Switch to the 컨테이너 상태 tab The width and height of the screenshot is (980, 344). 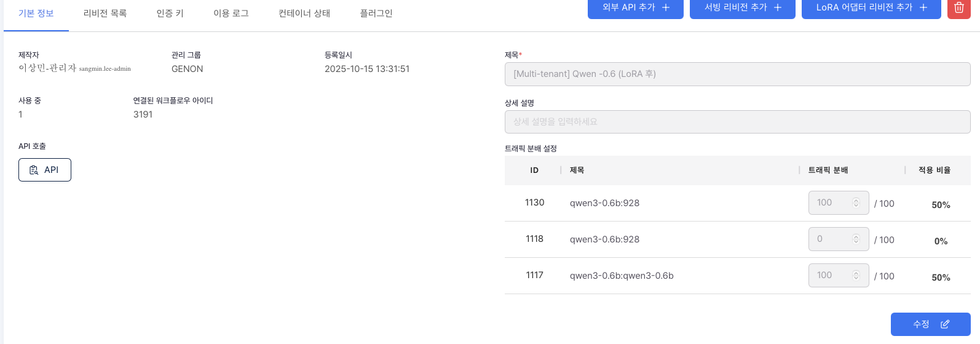click(304, 14)
